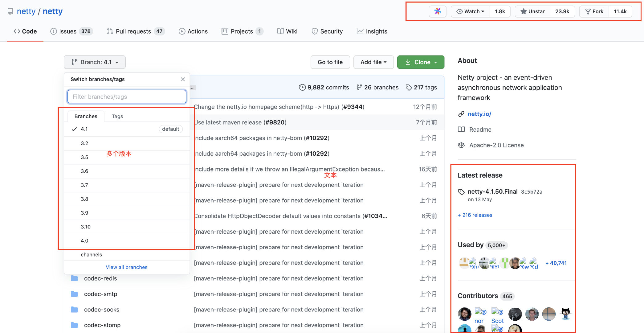The image size is (644, 333).
Task: Click + 216 releases link
Action: point(475,215)
